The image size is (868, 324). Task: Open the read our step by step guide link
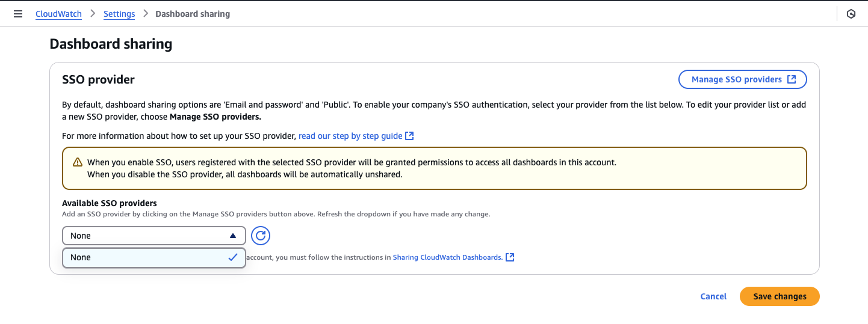[350, 136]
